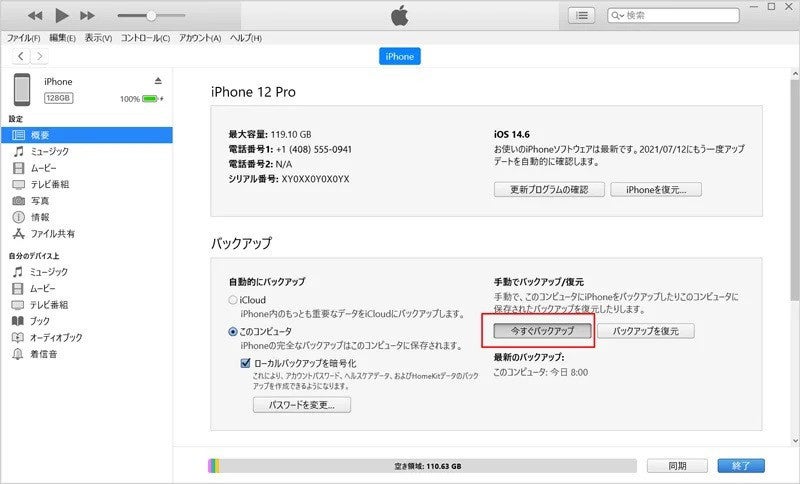The width and height of the screenshot is (800, 484).
Task: Click 今すぐバックアップ button
Action: [x=542, y=331]
